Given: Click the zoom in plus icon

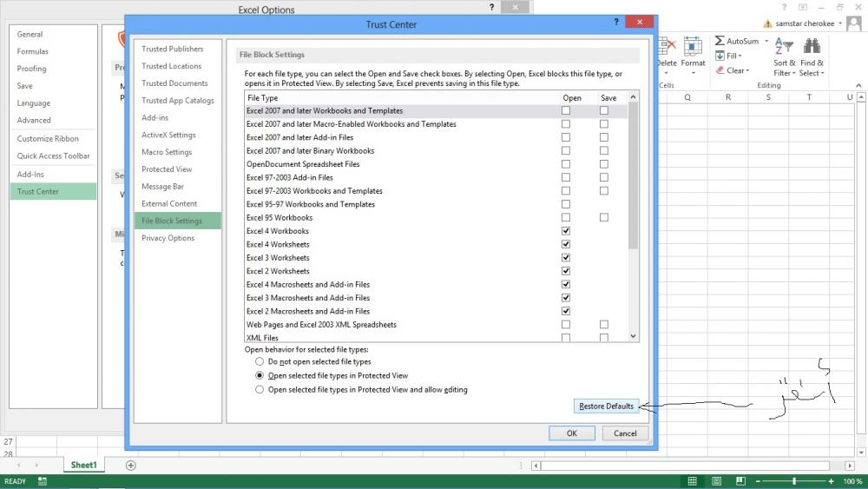Looking at the screenshot, I should pyautogui.click(x=831, y=481).
